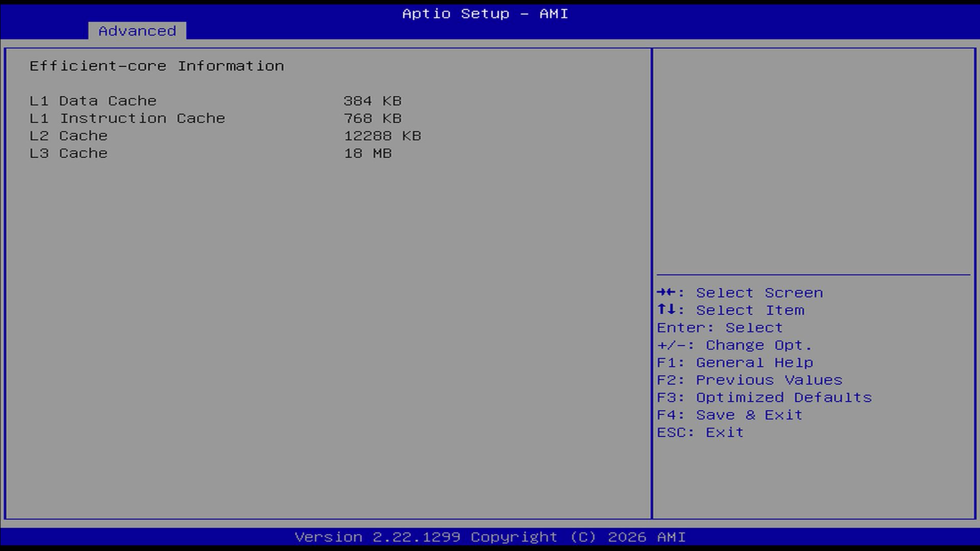Click the Aptio Setup – AMI title
Image resolution: width=980 pixels, height=551 pixels.
[x=485, y=14]
